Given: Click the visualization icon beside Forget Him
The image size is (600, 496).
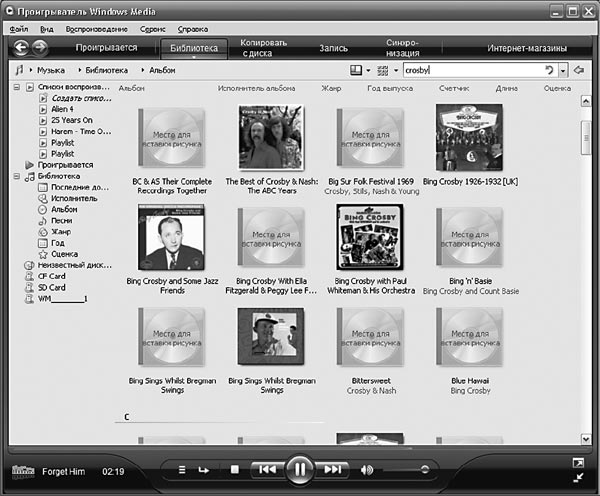Looking at the screenshot, I should [23, 471].
